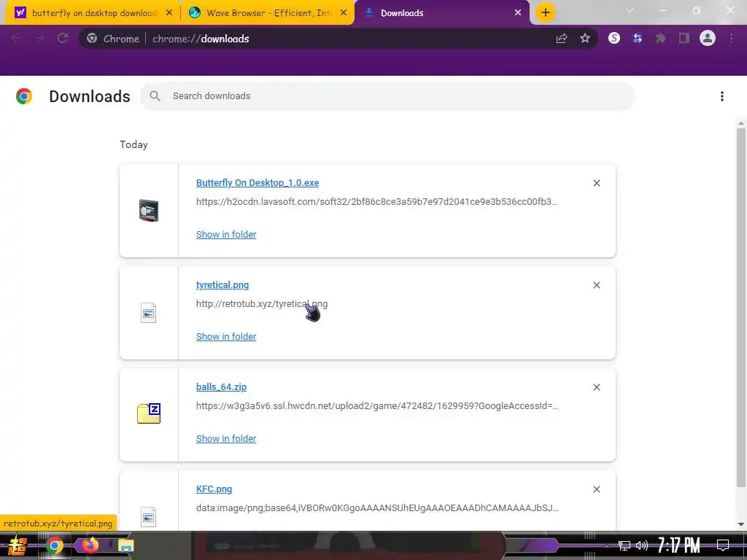Click the KFC.png image file icon
The width and height of the screenshot is (747, 560).
pos(149,517)
